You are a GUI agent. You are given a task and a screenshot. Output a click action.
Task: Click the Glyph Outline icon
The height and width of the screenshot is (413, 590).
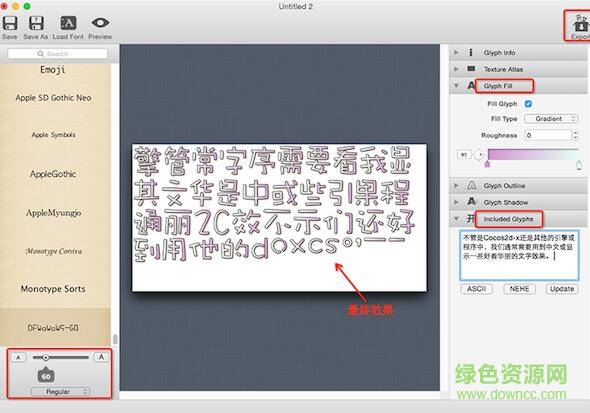click(x=471, y=185)
